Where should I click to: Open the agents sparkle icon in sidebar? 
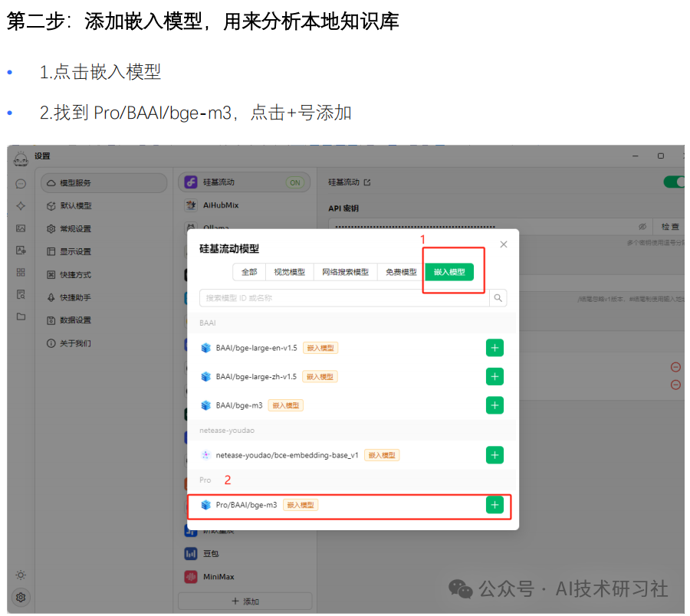[21, 206]
